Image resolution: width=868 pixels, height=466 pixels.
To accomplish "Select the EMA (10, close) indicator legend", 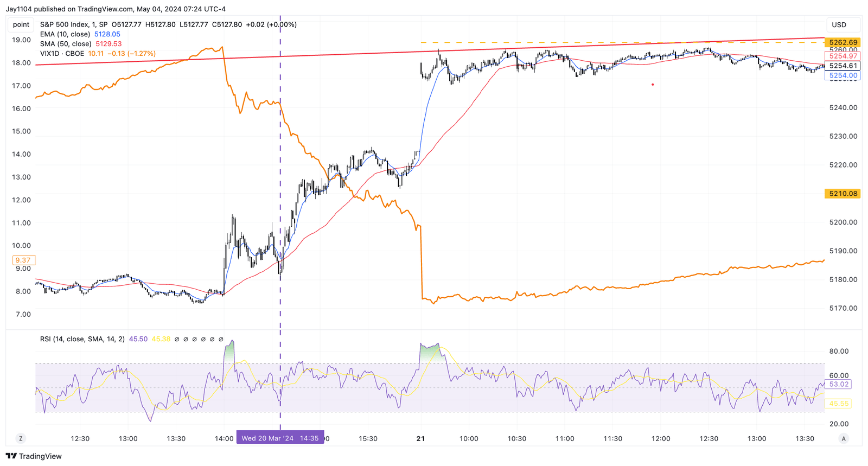I will [x=65, y=34].
